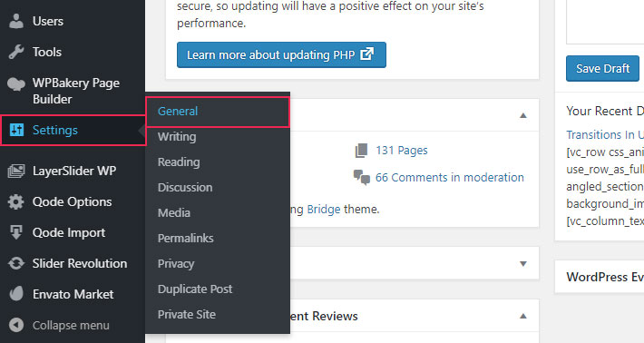Open the Bridge theme link
The image size is (644, 343).
point(324,210)
